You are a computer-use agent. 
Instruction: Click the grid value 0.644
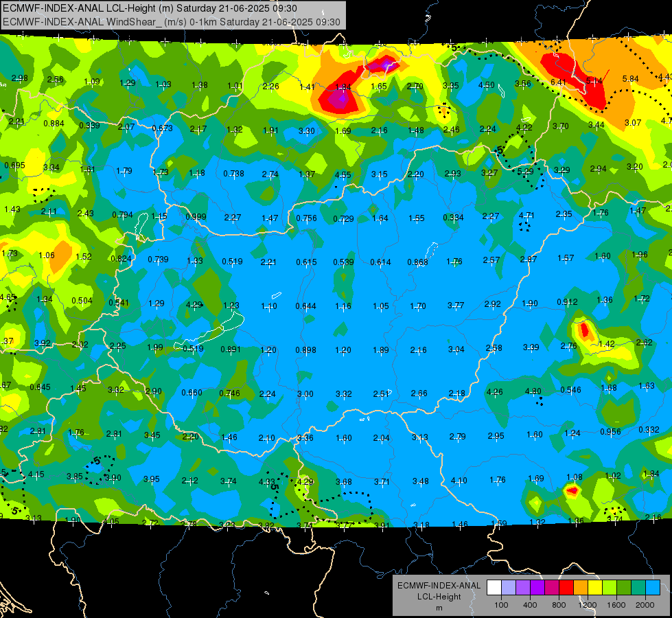305,306
